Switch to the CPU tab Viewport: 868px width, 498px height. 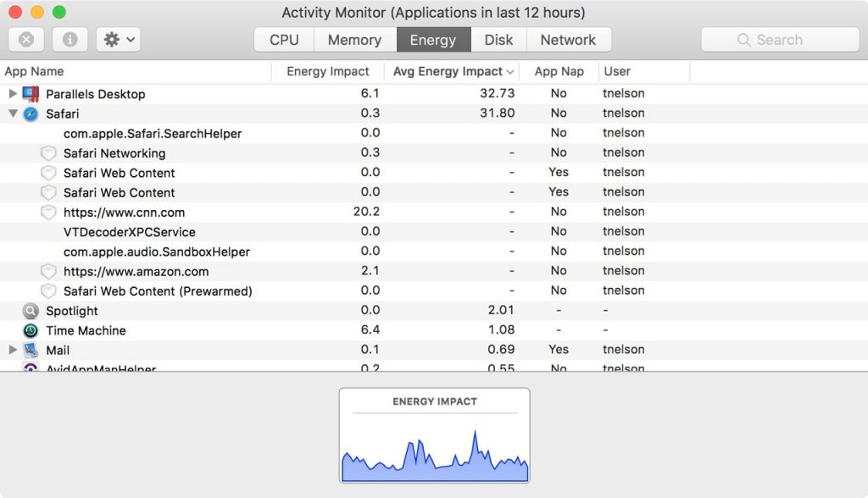point(284,40)
